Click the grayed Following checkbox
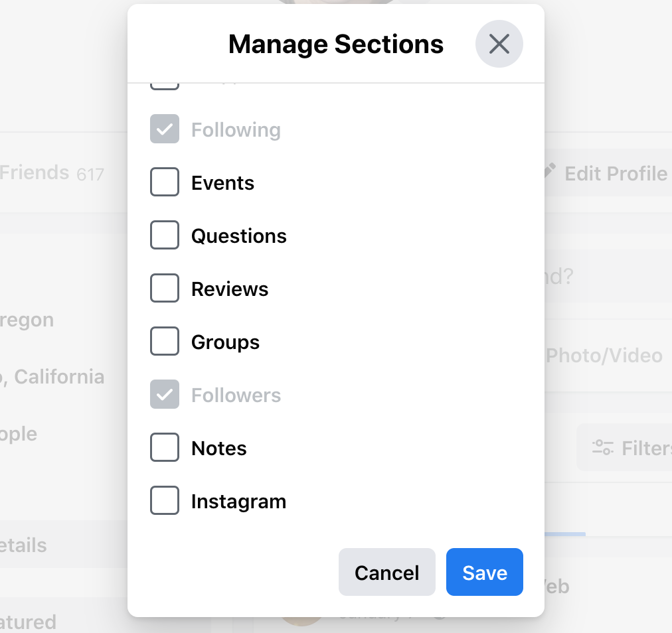Screen dimensions: 672x633 165,129
